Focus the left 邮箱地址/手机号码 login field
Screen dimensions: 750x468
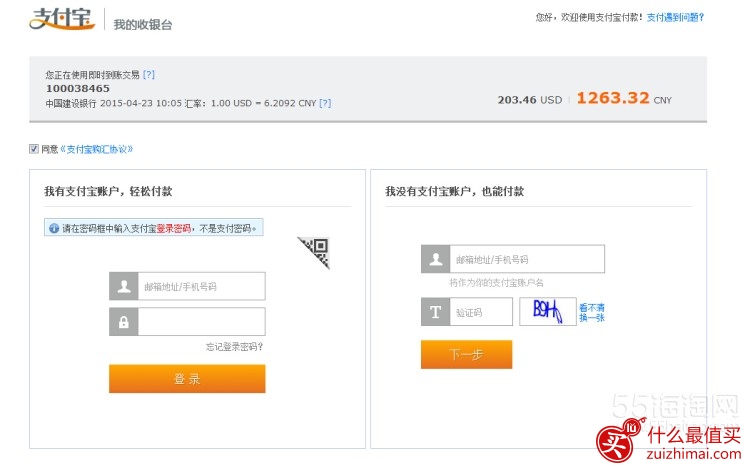tap(201, 286)
